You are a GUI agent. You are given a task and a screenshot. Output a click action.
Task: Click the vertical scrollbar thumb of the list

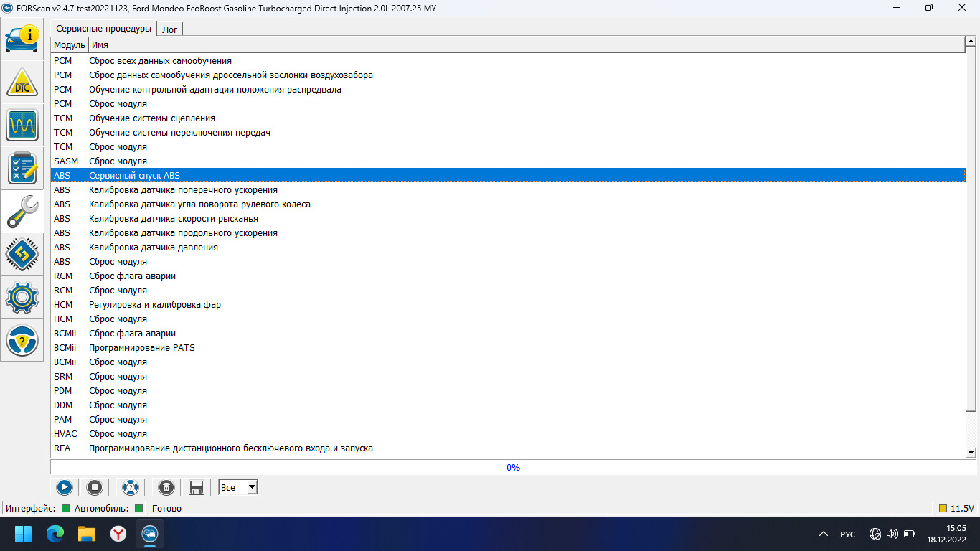971,230
